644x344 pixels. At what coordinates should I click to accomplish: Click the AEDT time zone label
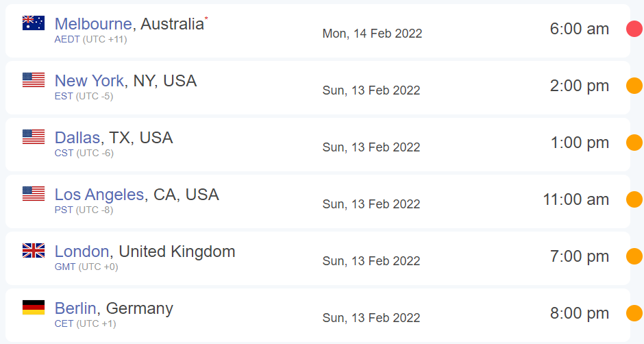pos(67,40)
